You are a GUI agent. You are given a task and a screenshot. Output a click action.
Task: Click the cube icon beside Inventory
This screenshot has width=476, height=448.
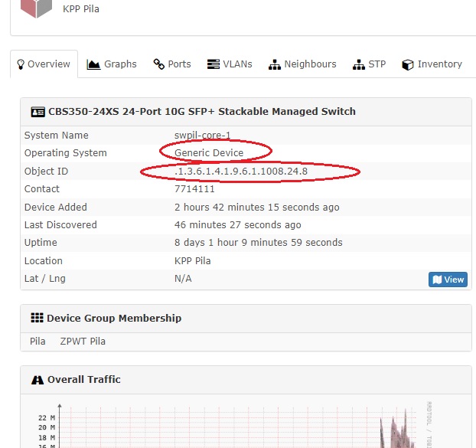click(x=408, y=64)
